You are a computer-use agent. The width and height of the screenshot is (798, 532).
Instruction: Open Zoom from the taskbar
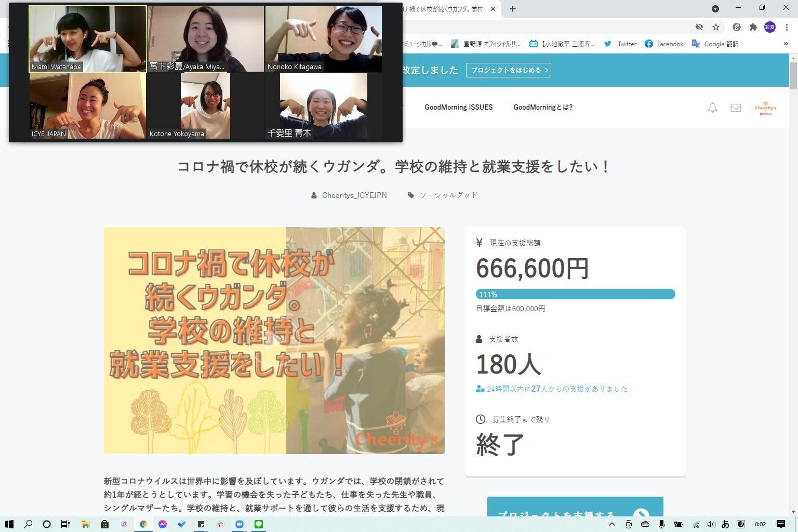point(240,524)
